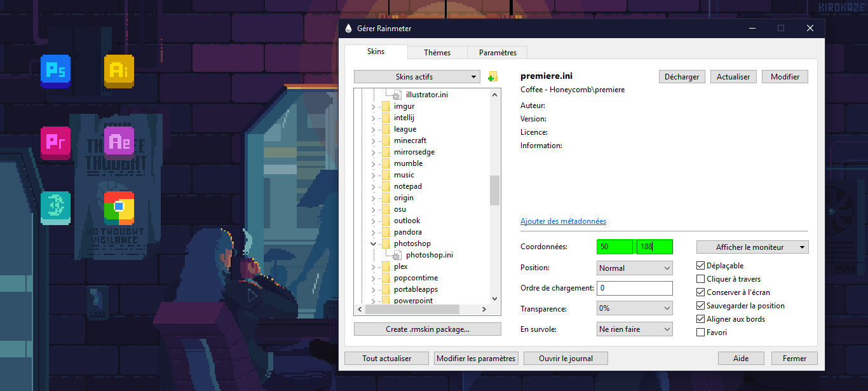Click the Décharger button
The image size is (868, 391).
tap(682, 77)
